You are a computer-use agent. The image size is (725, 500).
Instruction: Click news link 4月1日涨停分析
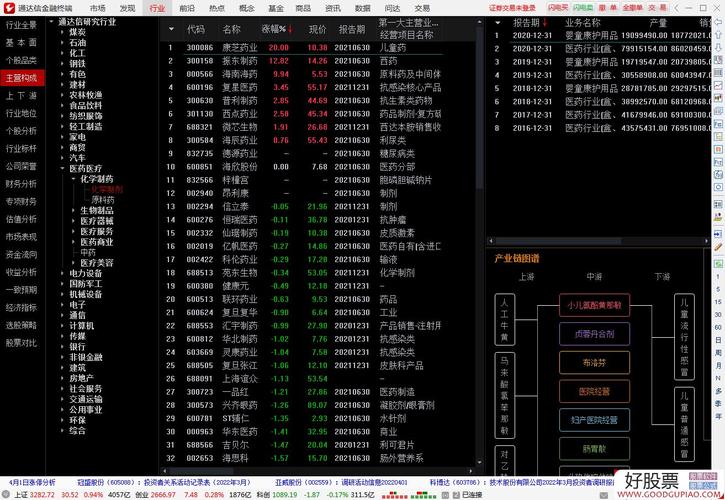[32, 482]
